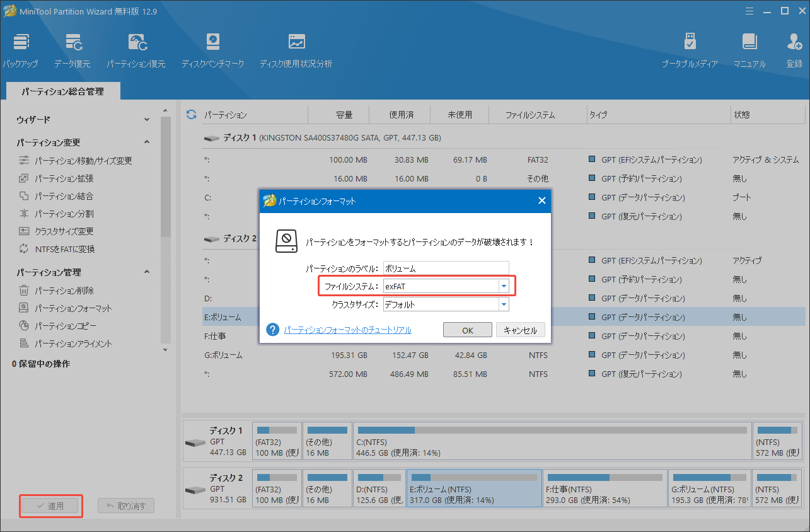This screenshot has height=532, width=810.
Task: Choose パーティションフォーマット in sidebar
Action: pyautogui.click(x=65, y=308)
